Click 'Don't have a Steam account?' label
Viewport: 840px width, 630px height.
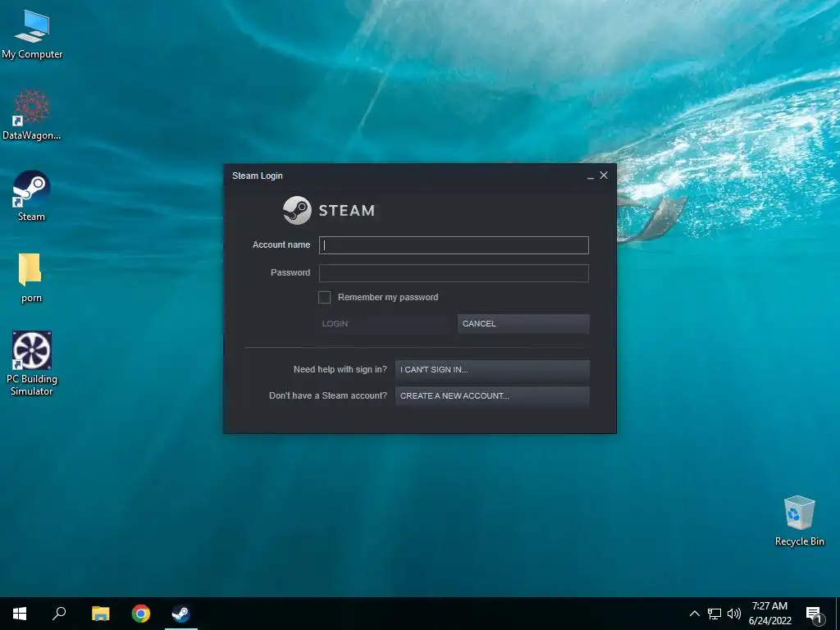coord(328,395)
